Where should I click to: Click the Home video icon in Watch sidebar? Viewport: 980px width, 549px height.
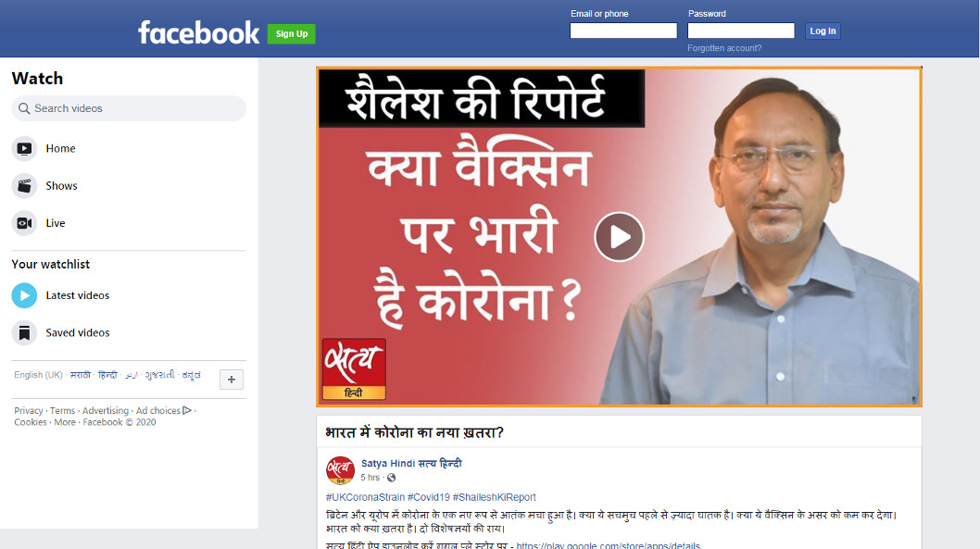[24, 149]
